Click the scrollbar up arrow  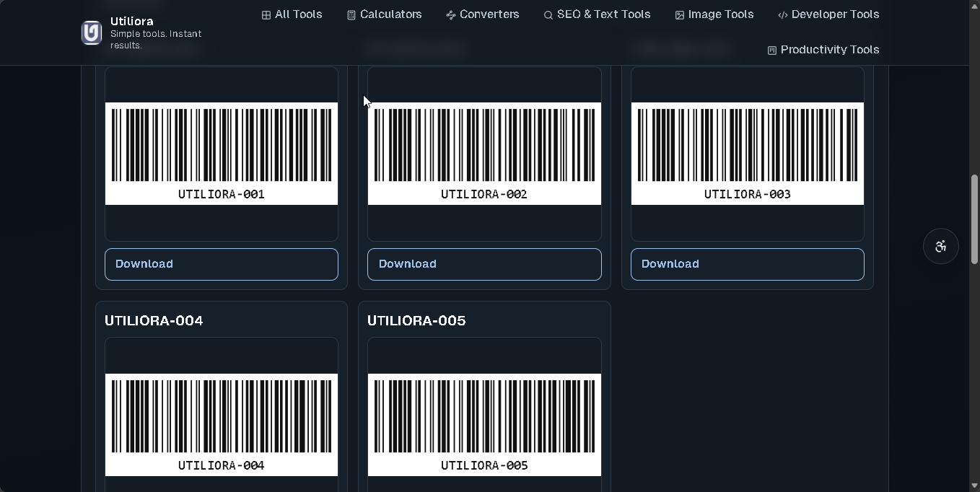pyautogui.click(x=974, y=6)
